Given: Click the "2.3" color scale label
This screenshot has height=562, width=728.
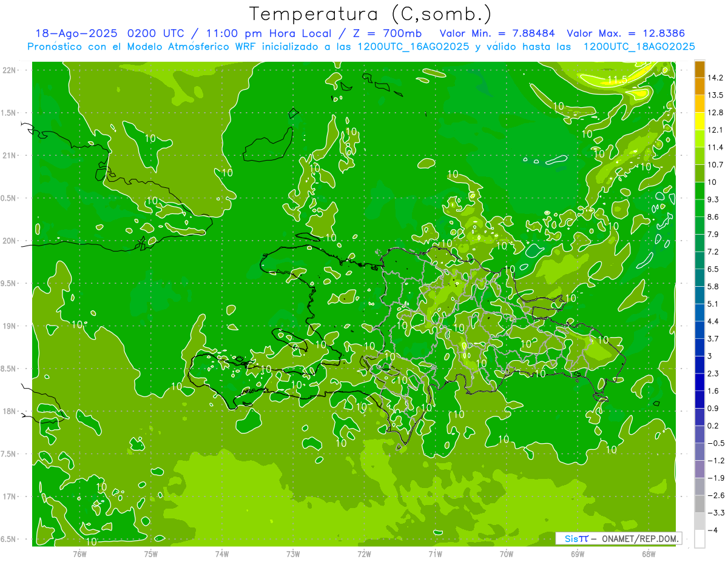Looking at the screenshot, I should (713, 373).
